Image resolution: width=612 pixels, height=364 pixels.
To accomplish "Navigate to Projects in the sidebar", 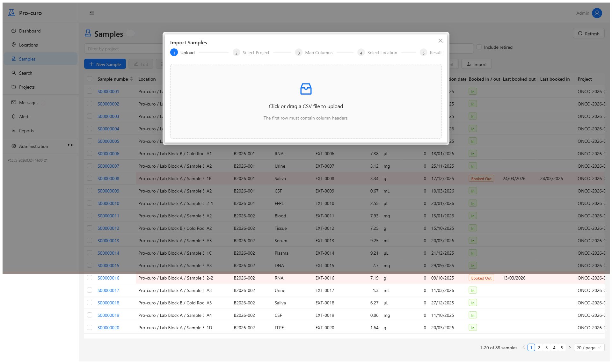I will (x=27, y=87).
